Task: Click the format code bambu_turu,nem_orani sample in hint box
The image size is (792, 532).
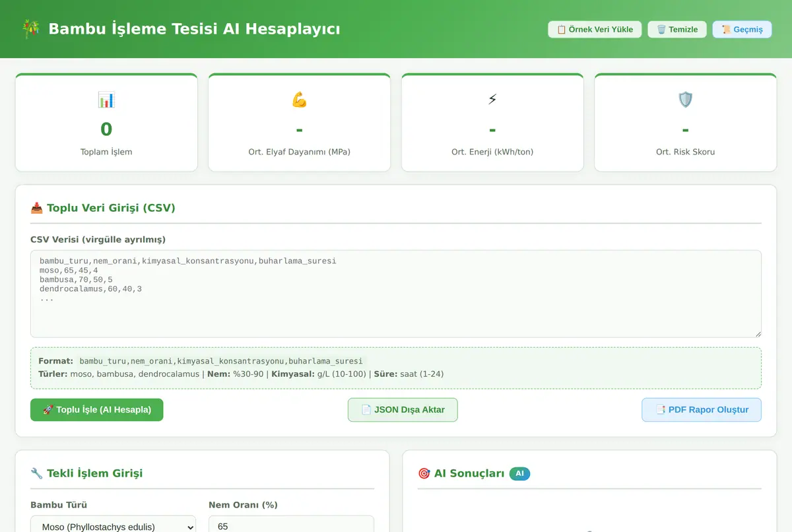Action: pyautogui.click(x=221, y=361)
